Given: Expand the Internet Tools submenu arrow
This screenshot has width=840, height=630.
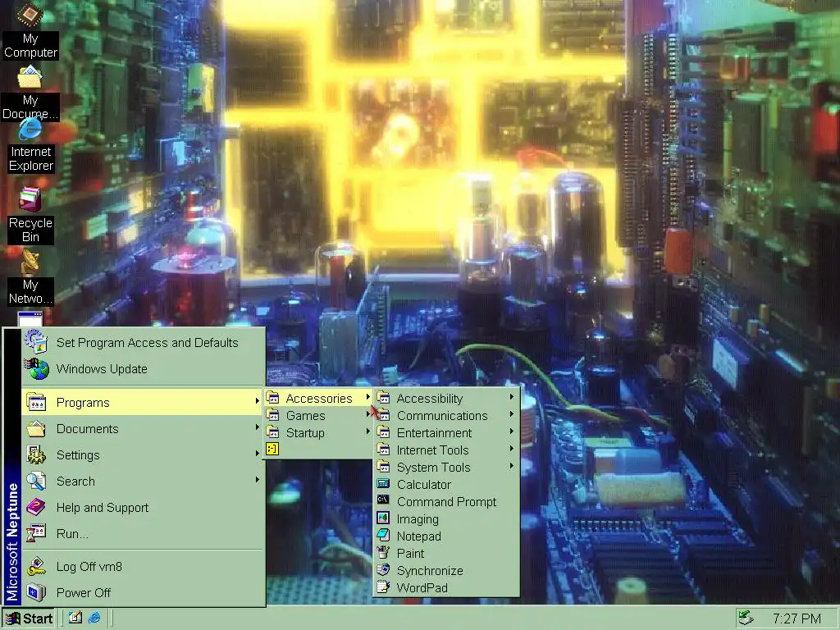Looking at the screenshot, I should click(x=512, y=449).
